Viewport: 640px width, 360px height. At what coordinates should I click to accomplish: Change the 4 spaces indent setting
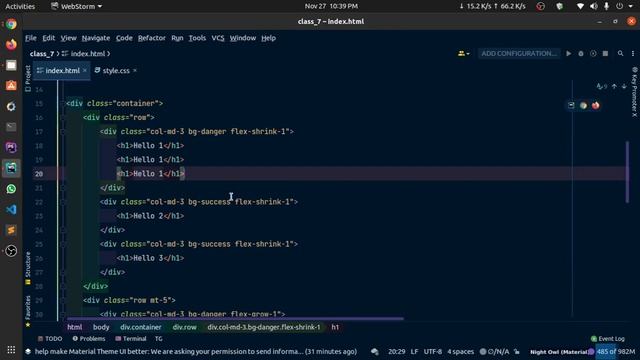460,351
